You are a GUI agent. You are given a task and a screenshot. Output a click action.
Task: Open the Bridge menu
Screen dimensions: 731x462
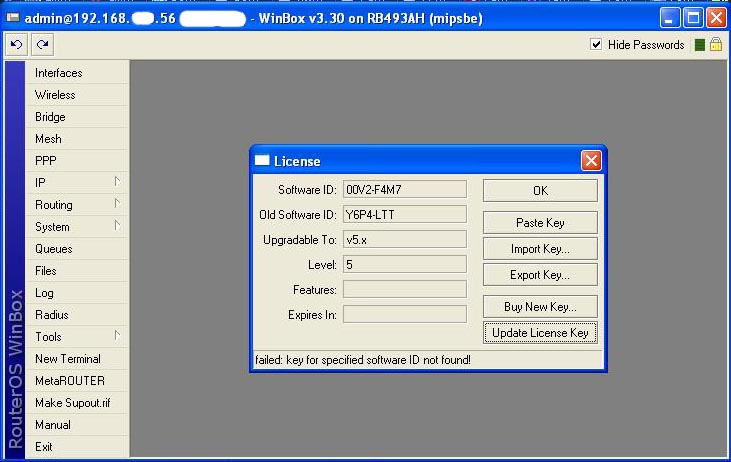tap(77, 117)
